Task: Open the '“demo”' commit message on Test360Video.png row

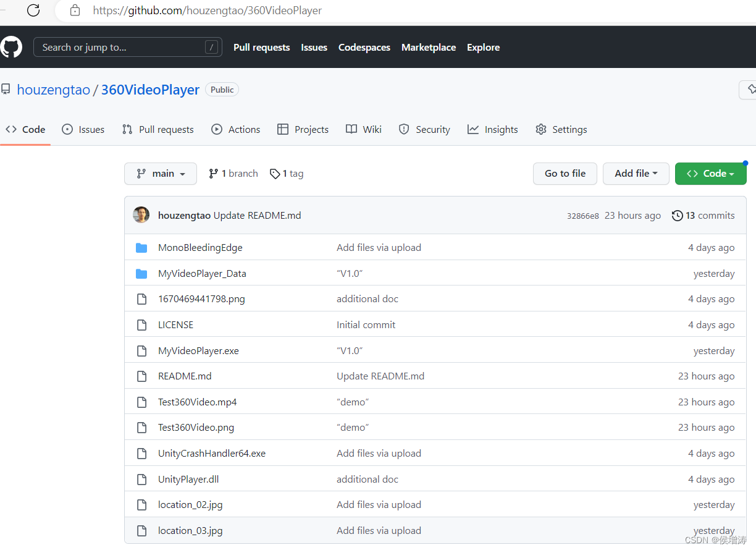Action: 353,428
